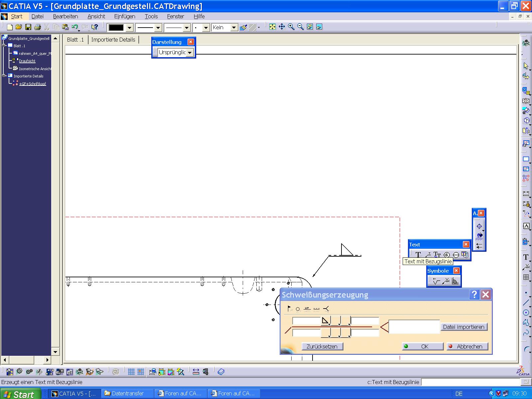532x399 pixels.
Task: Select Text with leader icon in Text palette
Action: [428, 255]
